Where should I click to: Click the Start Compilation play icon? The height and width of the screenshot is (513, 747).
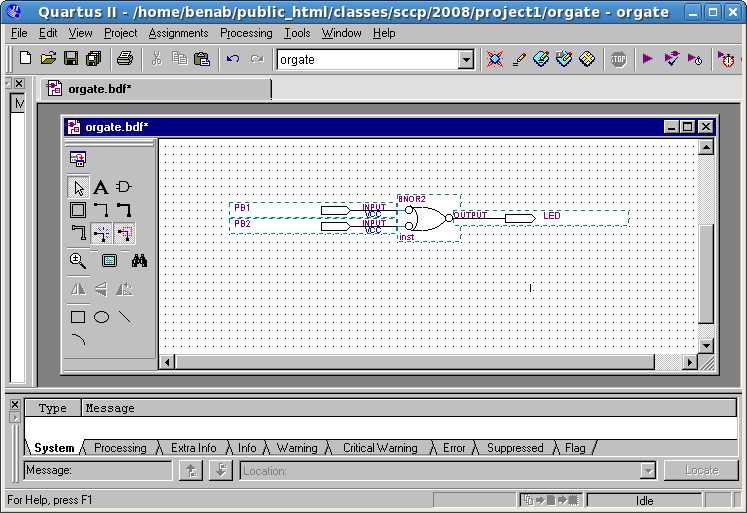coord(648,59)
